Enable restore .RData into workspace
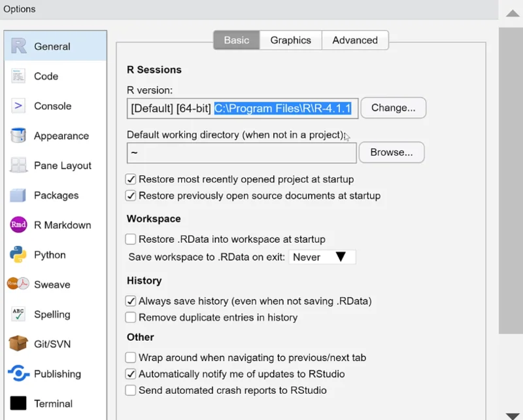The image size is (523, 420). point(130,239)
